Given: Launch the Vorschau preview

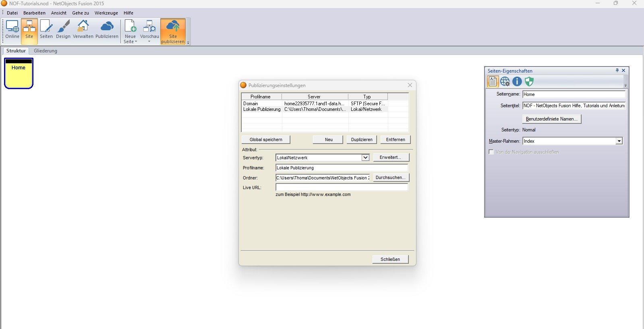Looking at the screenshot, I should tap(149, 30).
